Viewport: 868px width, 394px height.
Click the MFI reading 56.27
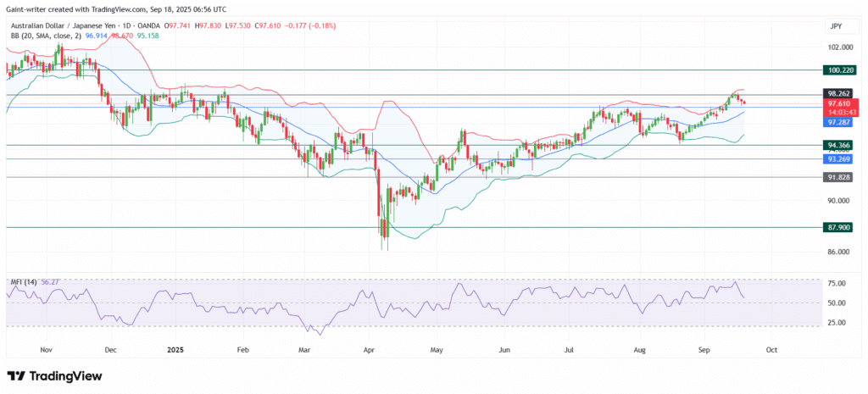[x=50, y=281]
